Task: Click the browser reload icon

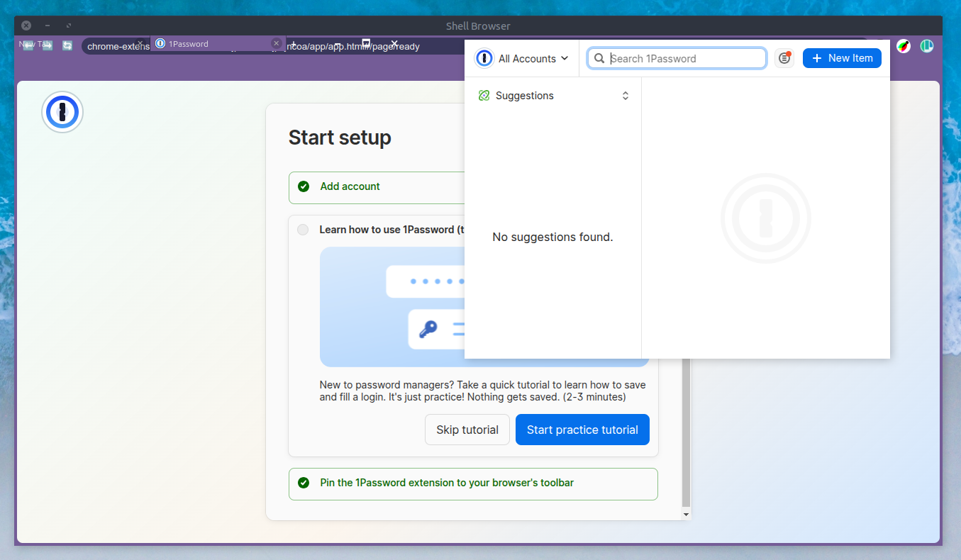Action: pos(67,45)
